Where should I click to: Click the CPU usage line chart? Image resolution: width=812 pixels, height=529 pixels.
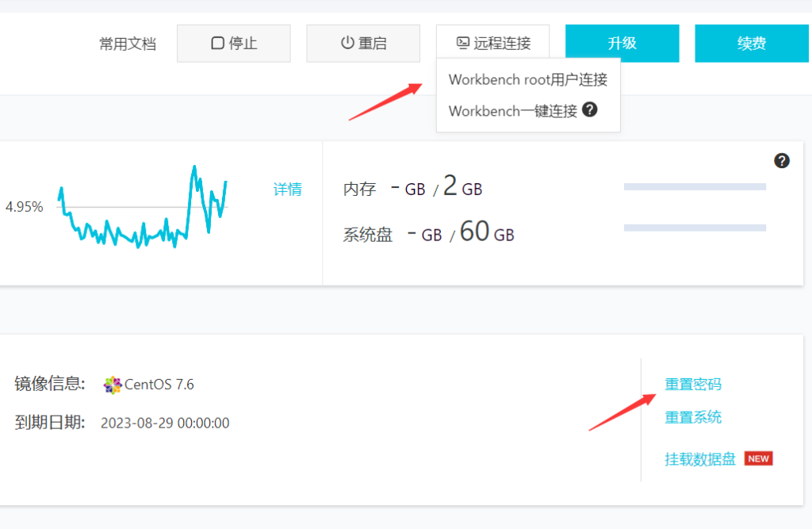click(x=143, y=210)
